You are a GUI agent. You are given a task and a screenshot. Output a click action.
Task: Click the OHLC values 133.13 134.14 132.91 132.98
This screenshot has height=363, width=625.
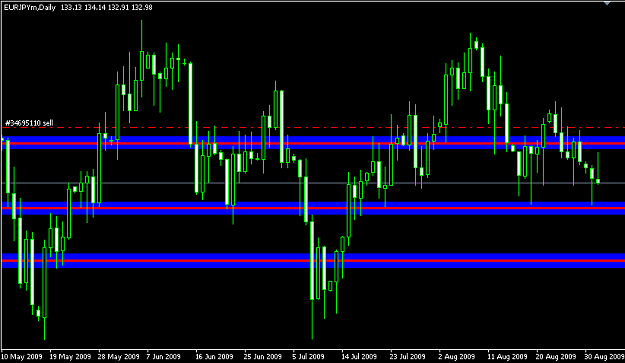point(106,7)
